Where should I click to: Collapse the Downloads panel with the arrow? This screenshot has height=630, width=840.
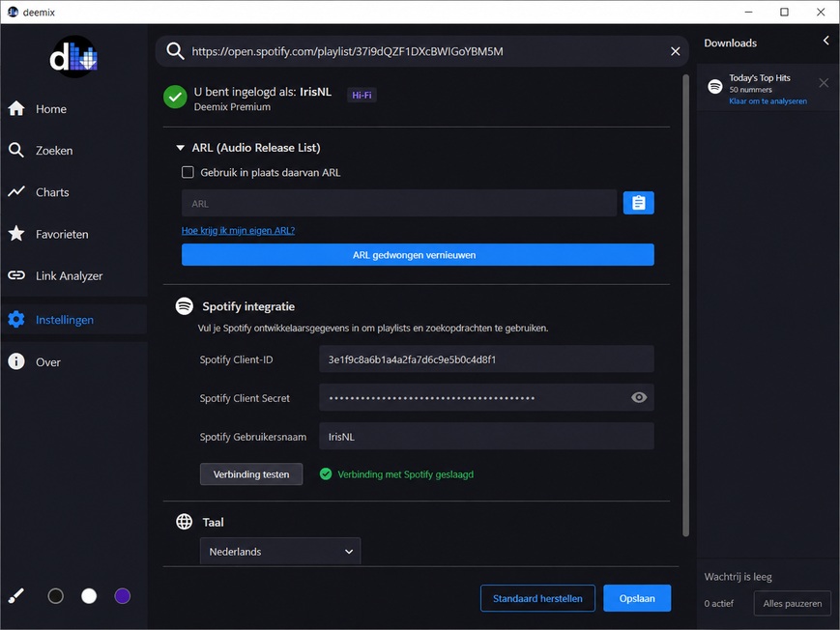[x=826, y=41]
